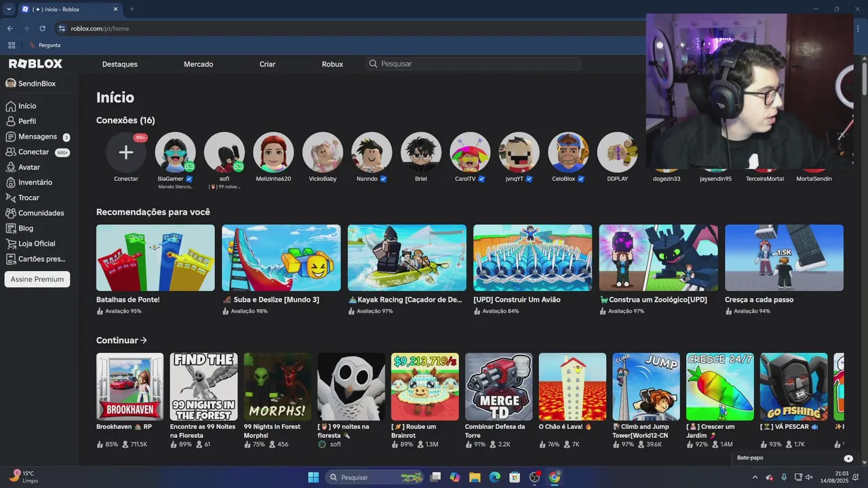This screenshot has width=868, height=488.
Task: Open CeloBlox's connection avatar
Action: (568, 152)
